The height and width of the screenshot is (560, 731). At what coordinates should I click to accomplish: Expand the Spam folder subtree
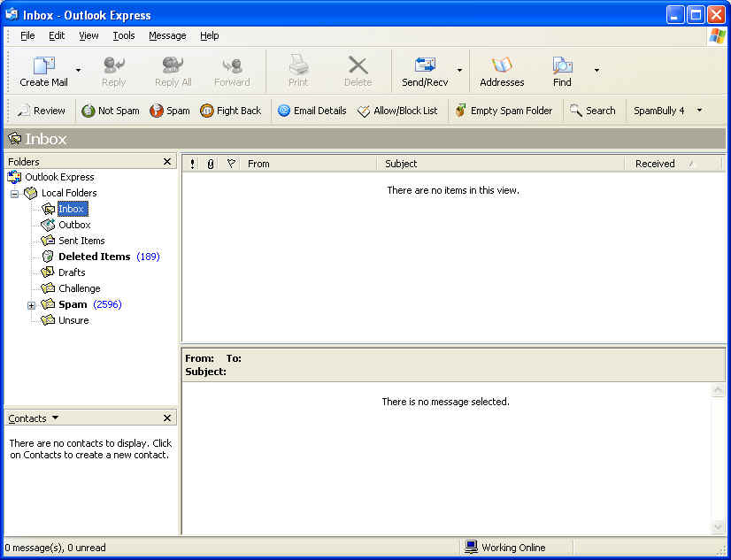[31, 305]
